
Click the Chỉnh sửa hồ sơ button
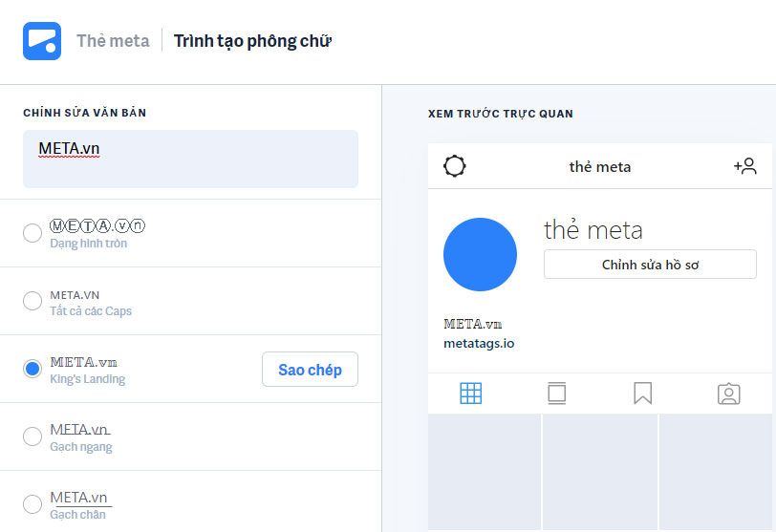click(x=650, y=265)
